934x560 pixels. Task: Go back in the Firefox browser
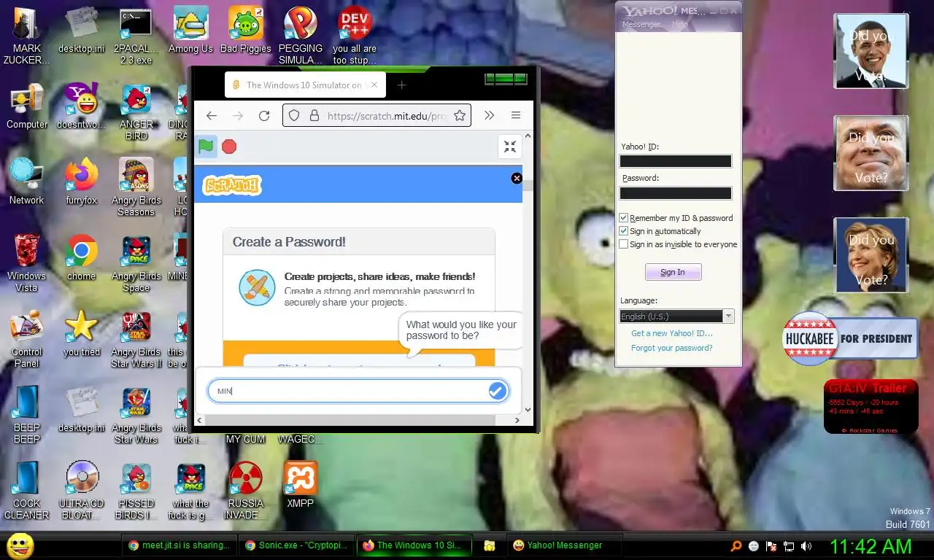(x=212, y=115)
